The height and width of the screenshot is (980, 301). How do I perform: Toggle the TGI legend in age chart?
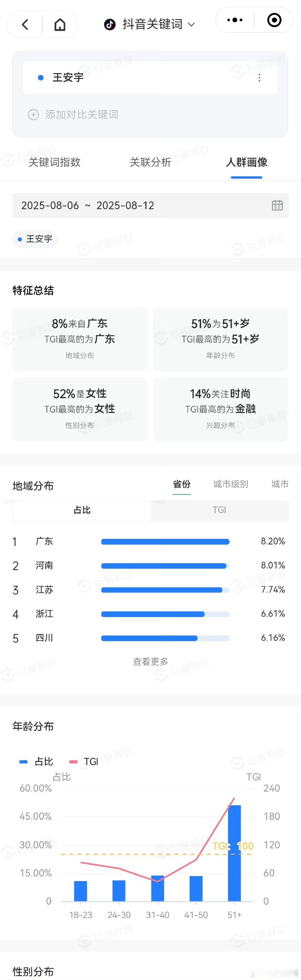coord(84,762)
